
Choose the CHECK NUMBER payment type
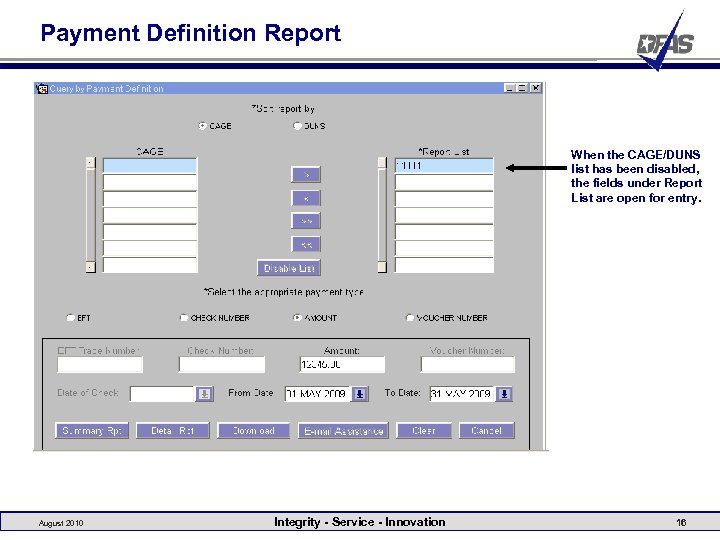pyautogui.click(x=184, y=317)
